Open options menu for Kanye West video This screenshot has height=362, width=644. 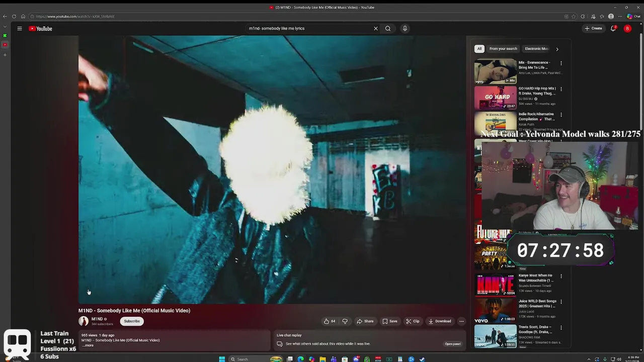click(561, 276)
